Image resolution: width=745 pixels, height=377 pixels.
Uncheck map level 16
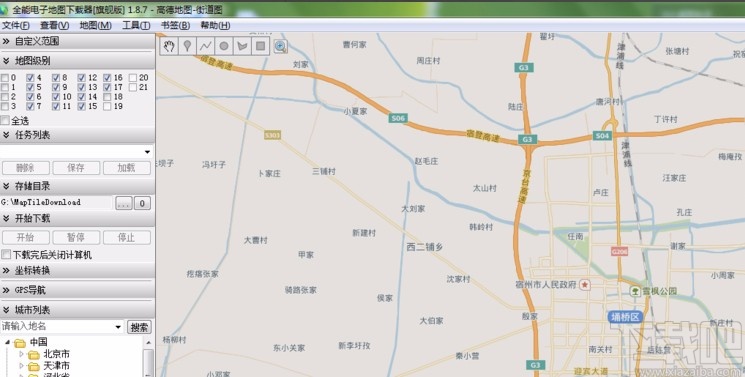[107, 77]
